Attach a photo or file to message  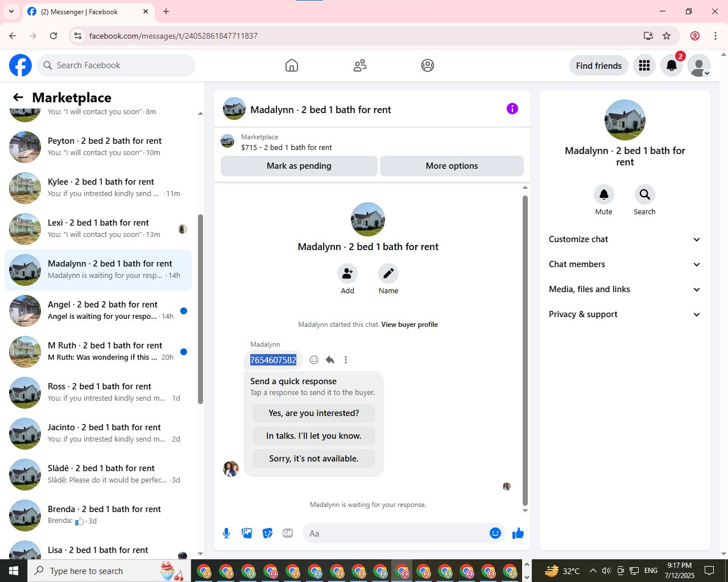tap(247, 533)
